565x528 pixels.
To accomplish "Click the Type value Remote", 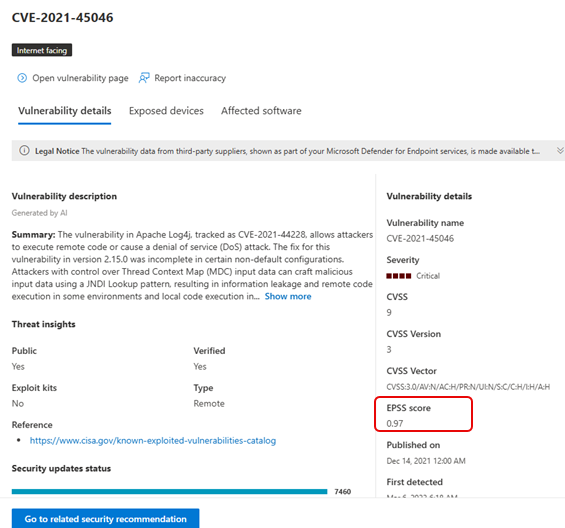I will coord(209,404).
